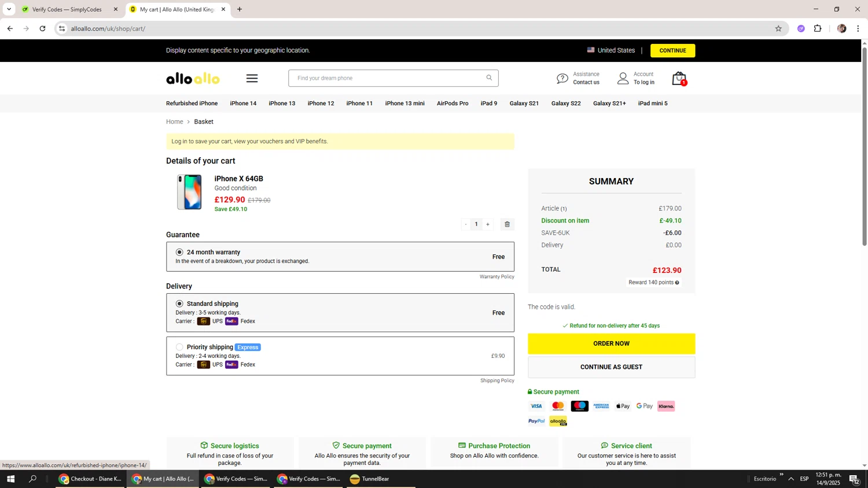Select Priority shipping radio button

(x=179, y=347)
